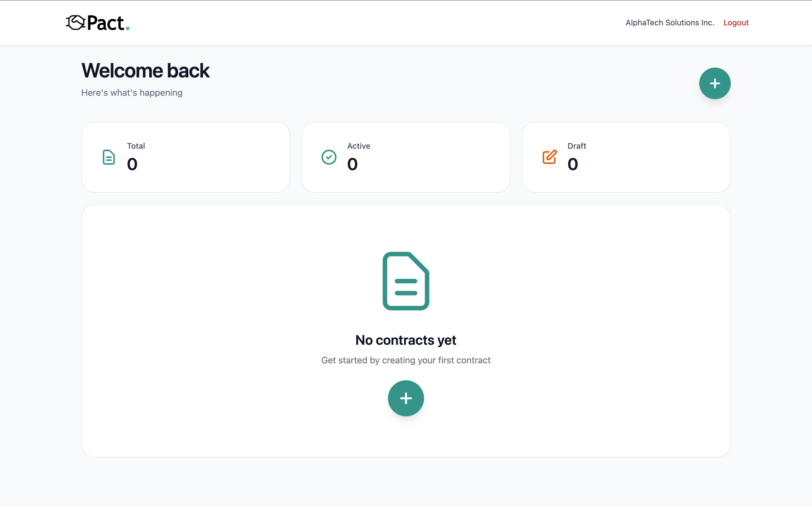
Task: Click the Active count number zero
Action: point(352,164)
